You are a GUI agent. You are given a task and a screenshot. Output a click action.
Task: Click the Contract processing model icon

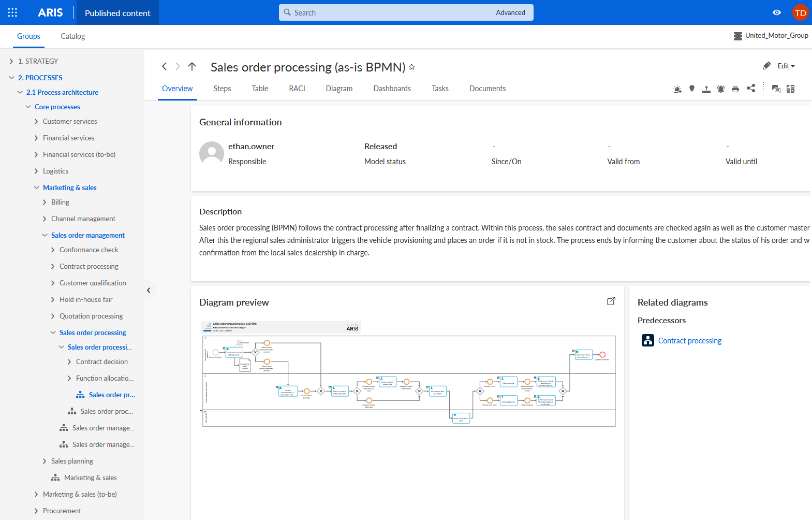click(x=648, y=340)
